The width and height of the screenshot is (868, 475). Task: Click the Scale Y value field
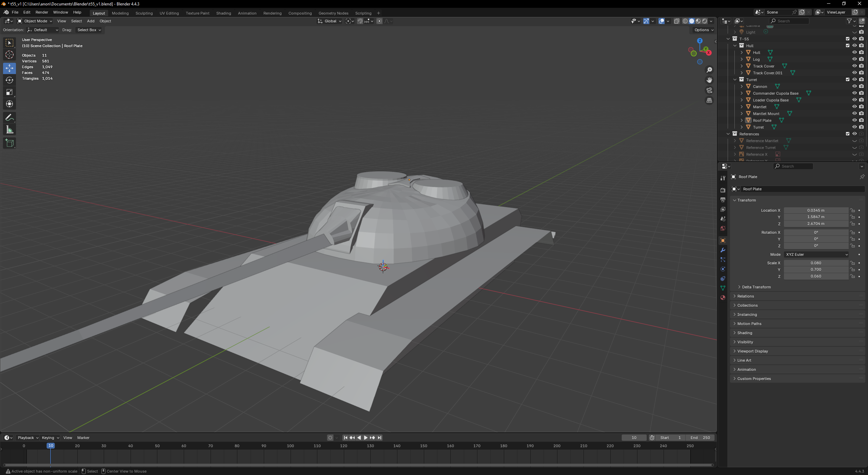(x=816, y=270)
